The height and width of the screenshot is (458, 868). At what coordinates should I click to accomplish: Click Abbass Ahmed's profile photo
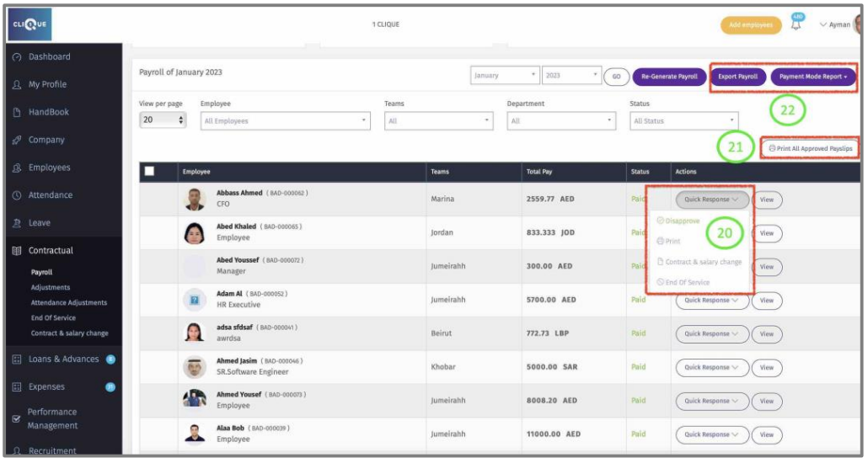pos(195,199)
